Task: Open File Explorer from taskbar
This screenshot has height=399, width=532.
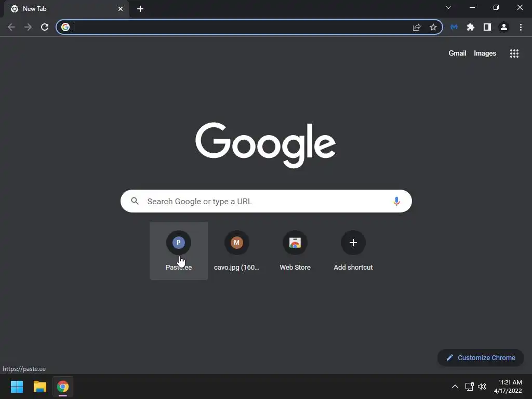Action: tap(39, 387)
